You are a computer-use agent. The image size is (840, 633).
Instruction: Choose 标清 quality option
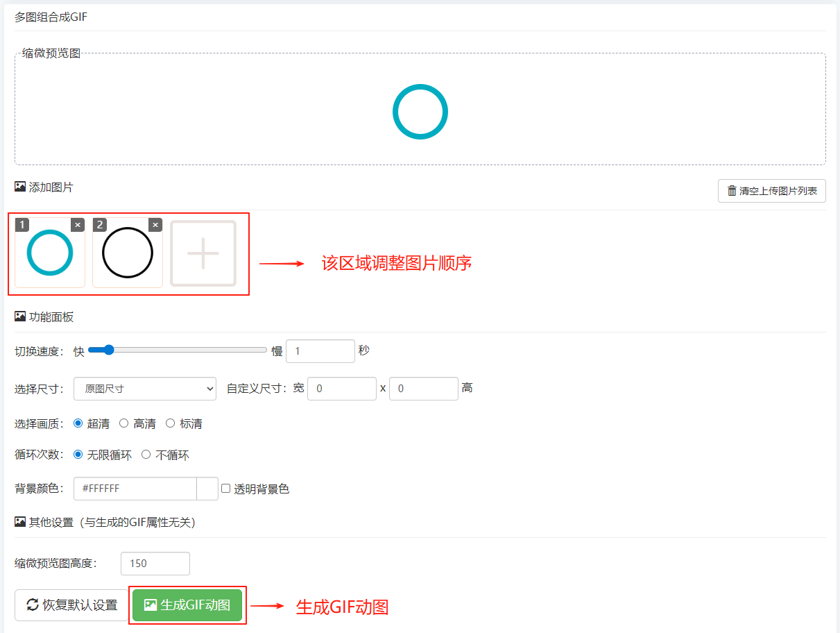tap(171, 423)
